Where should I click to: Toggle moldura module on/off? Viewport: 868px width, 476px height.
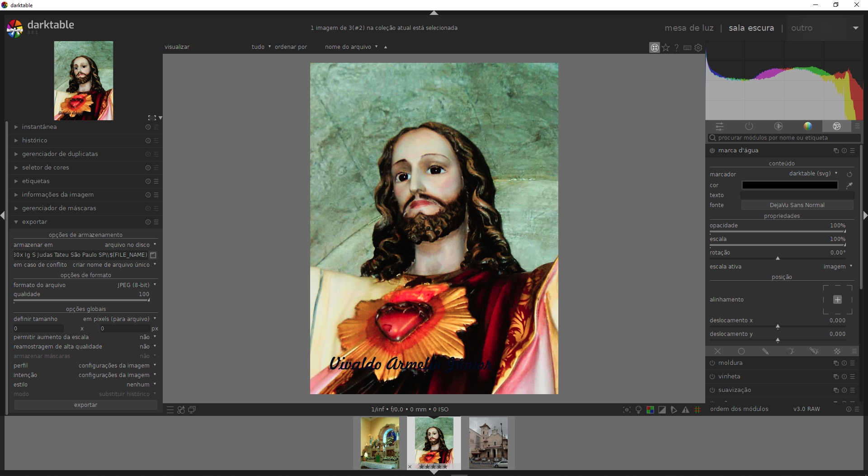[712, 363]
